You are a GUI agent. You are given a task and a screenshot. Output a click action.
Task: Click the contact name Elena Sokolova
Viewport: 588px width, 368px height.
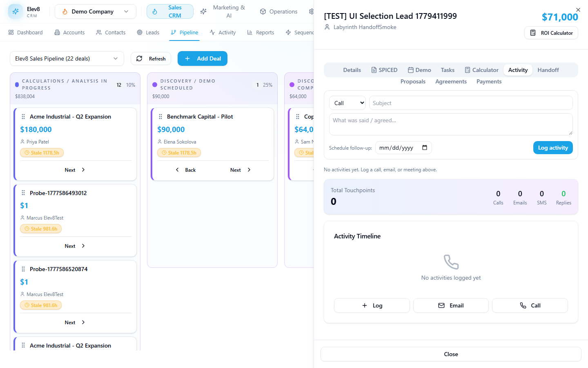tap(180, 142)
